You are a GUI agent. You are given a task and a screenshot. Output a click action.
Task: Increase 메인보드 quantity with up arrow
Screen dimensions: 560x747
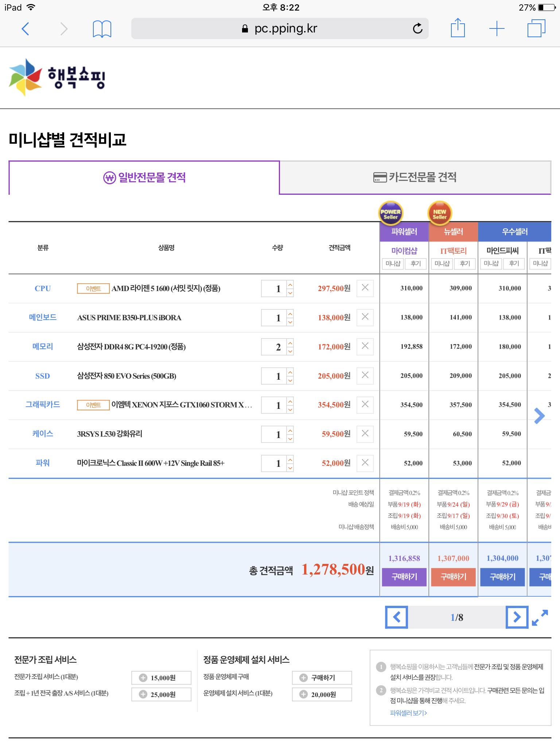[x=290, y=313]
